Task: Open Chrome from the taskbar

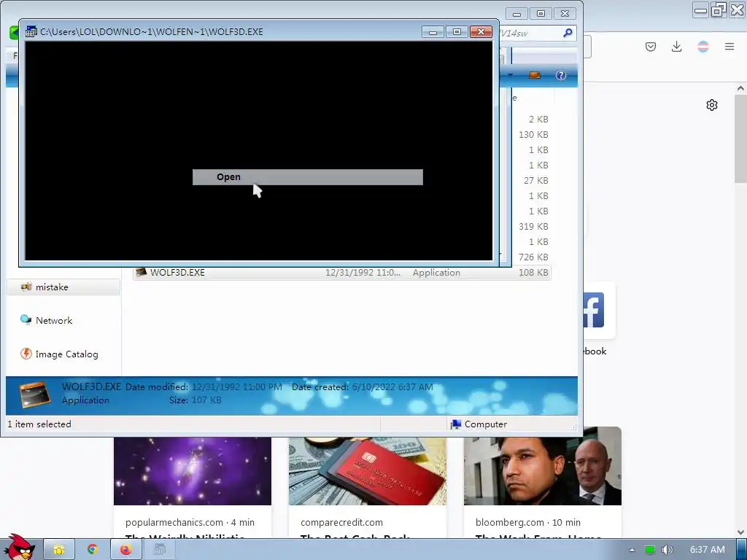Action: coord(93,550)
